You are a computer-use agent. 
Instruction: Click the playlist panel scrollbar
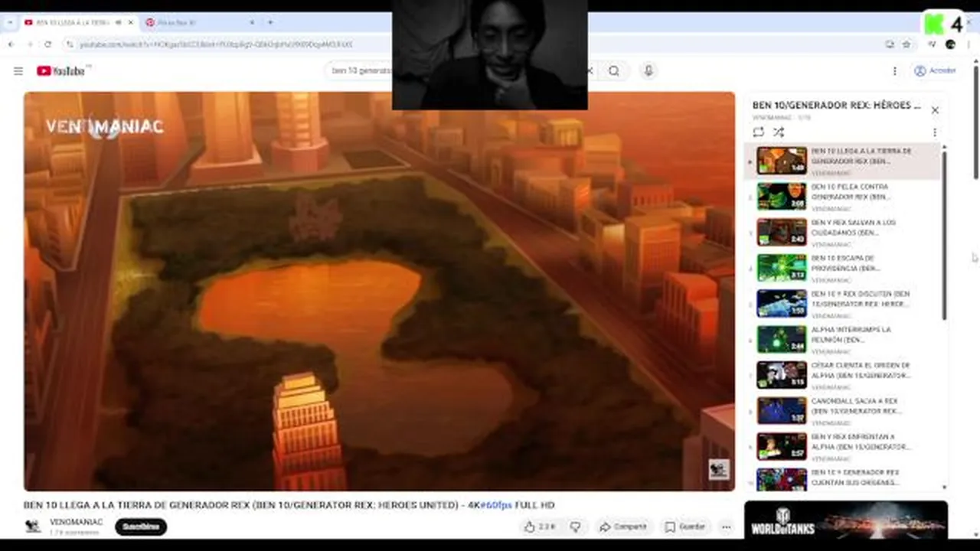click(x=944, y=236)
